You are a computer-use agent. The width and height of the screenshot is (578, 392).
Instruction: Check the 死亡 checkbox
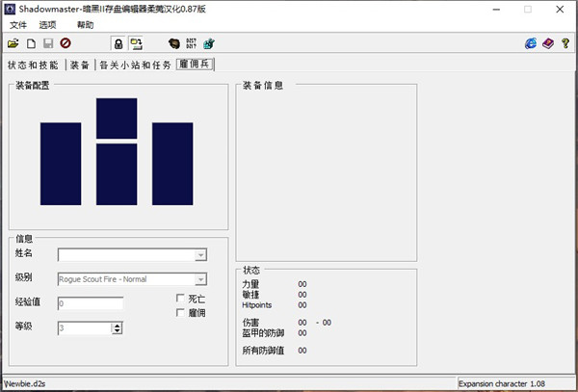pos(181,298)
